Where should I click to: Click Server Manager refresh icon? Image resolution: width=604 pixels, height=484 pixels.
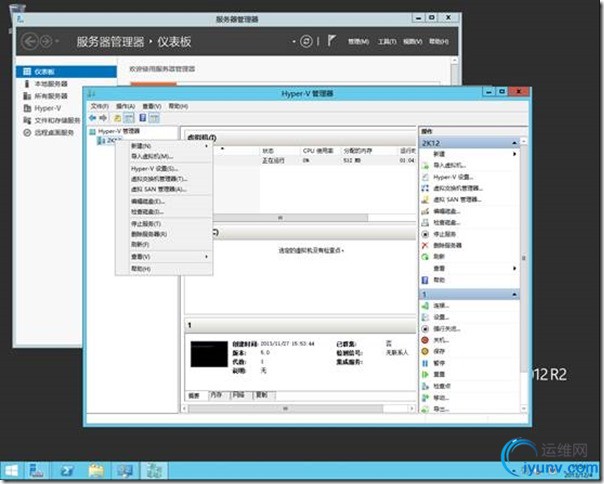pyautogui.click(x=306, y=41)
